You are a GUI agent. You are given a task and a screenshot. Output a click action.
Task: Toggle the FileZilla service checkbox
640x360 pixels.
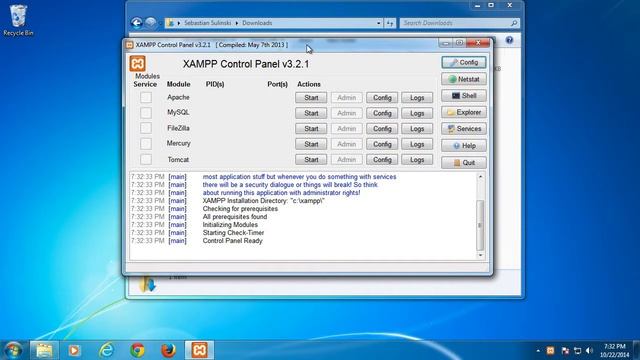(x=146, y=128)
